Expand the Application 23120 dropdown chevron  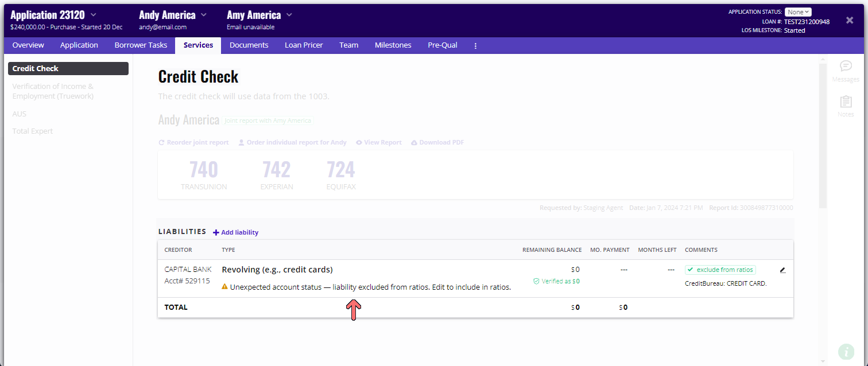point(94,14)
